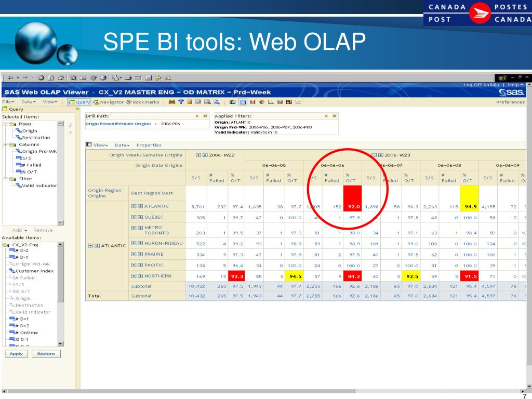Screen dimensions: 532x399
Task: Open the Data menu in top menubar
Action: pyautogui.click(x=29, y=102)
